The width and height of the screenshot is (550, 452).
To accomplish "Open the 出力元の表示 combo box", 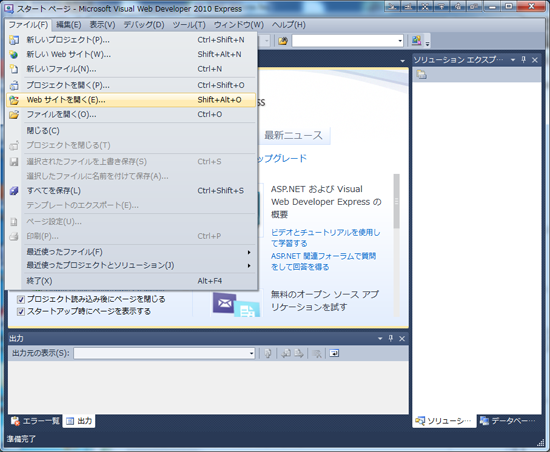I will (164, 353).
